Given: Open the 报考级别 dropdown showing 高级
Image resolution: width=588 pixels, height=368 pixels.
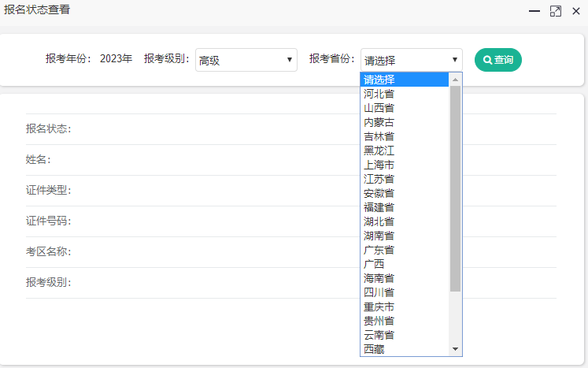Looking at the screenshot, I should [246, 60].
